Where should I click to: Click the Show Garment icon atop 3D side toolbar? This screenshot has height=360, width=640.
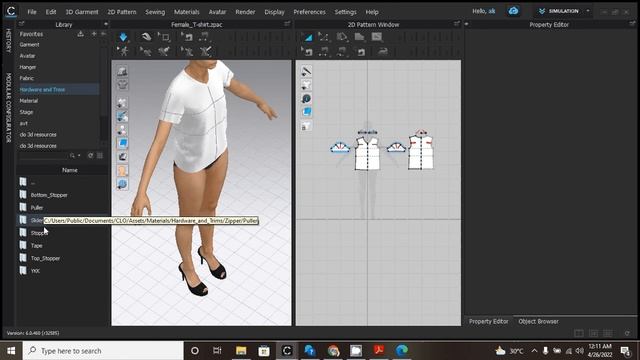pos(122,71)
